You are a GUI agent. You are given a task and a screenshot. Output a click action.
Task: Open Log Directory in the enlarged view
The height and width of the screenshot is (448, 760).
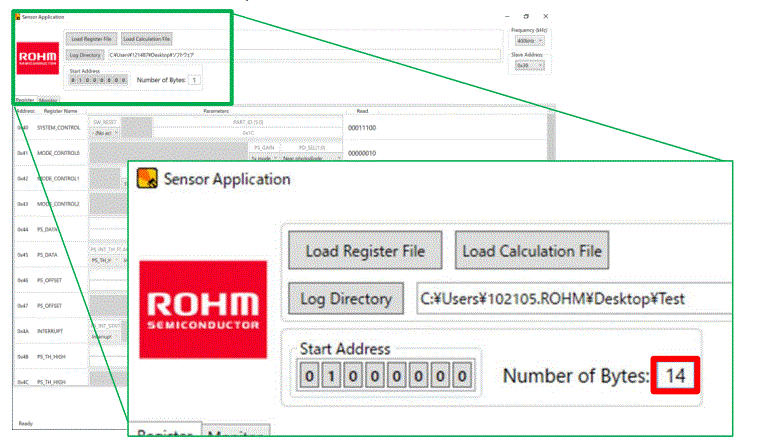click(x=346, y=299)
